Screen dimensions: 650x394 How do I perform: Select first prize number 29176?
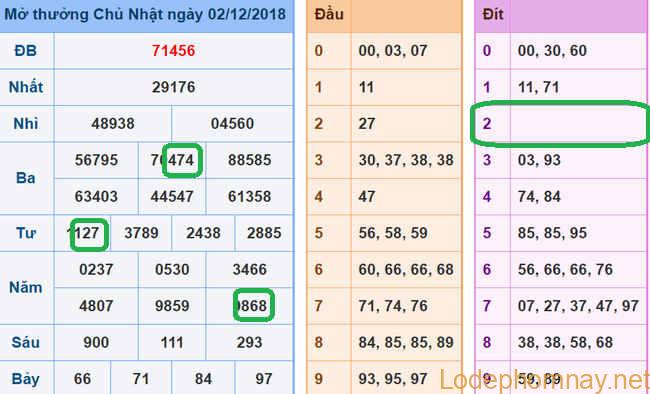tap(173, 87)
